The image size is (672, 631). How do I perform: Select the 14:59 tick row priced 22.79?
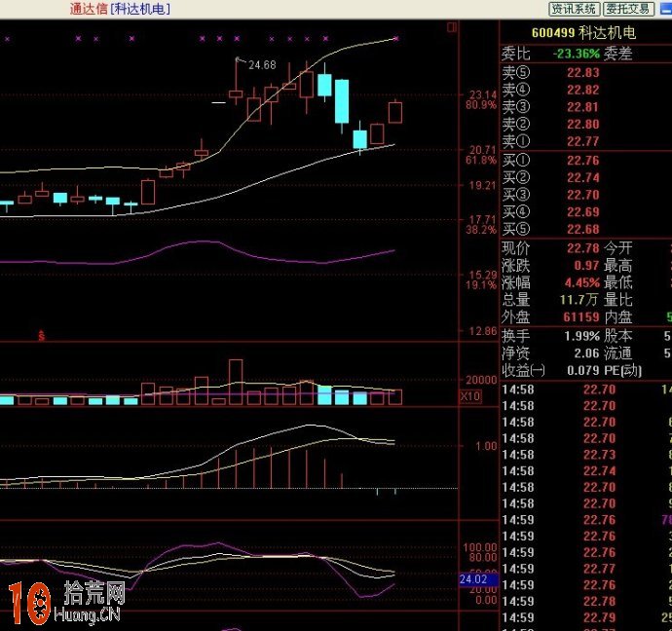click(x=586, y=617)
